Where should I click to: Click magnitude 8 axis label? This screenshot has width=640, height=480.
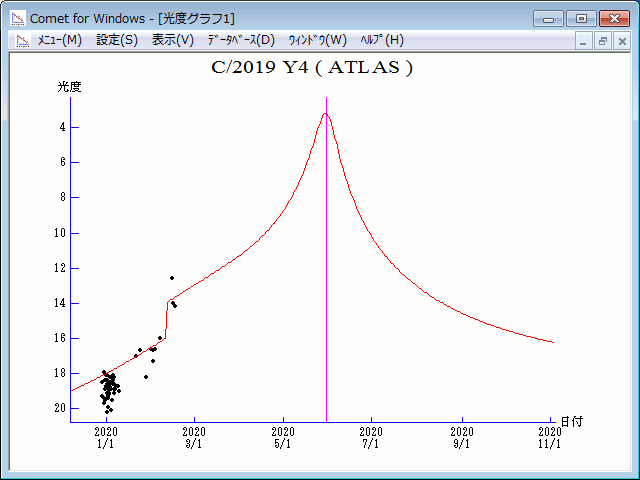[x=62, y=198]
